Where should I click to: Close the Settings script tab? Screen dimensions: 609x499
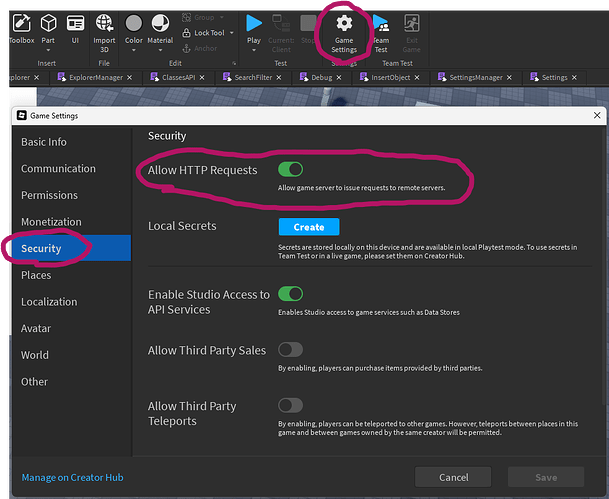574,78
